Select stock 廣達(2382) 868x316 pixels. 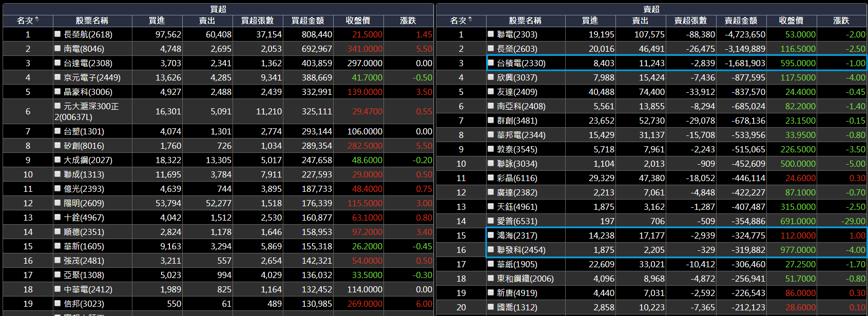click(517, 192)
